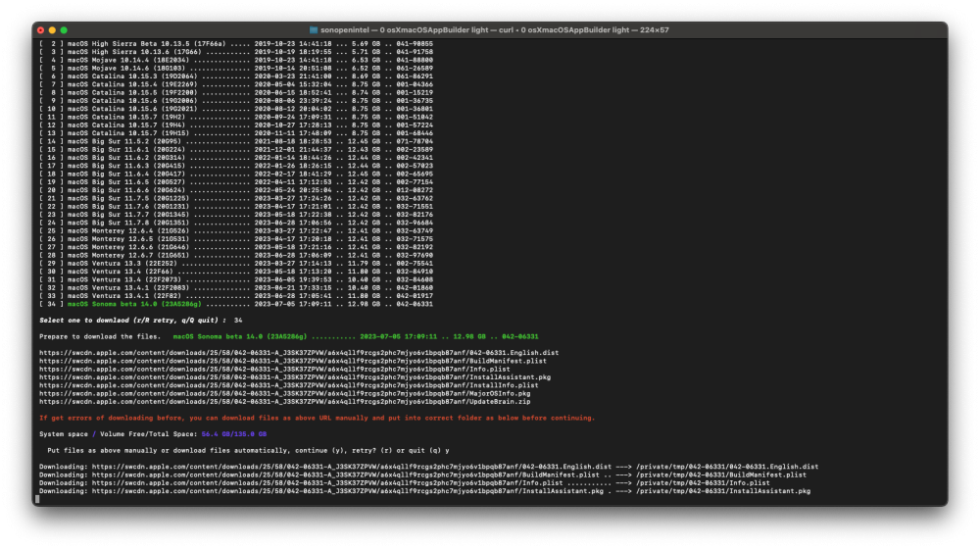Screen dimensions: 980x549
Task: Click the terminal cursor block on last line
Action: point(37,499)
